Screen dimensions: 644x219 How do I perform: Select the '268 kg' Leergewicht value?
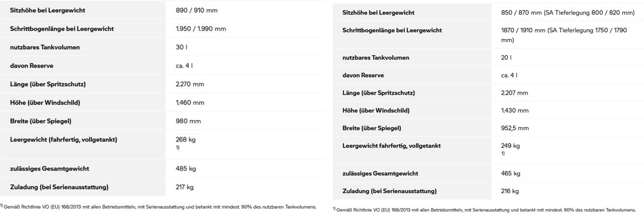point(186,140)
